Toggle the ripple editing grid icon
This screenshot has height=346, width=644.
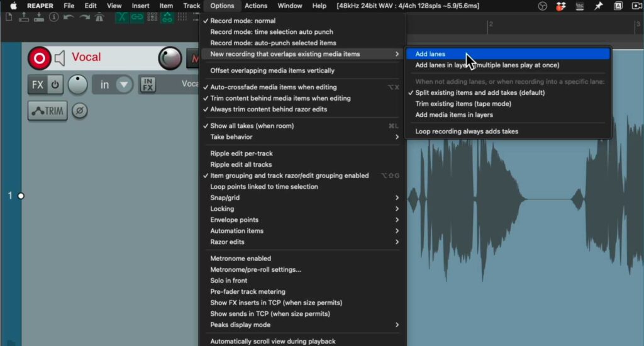(x=152, y=17)
